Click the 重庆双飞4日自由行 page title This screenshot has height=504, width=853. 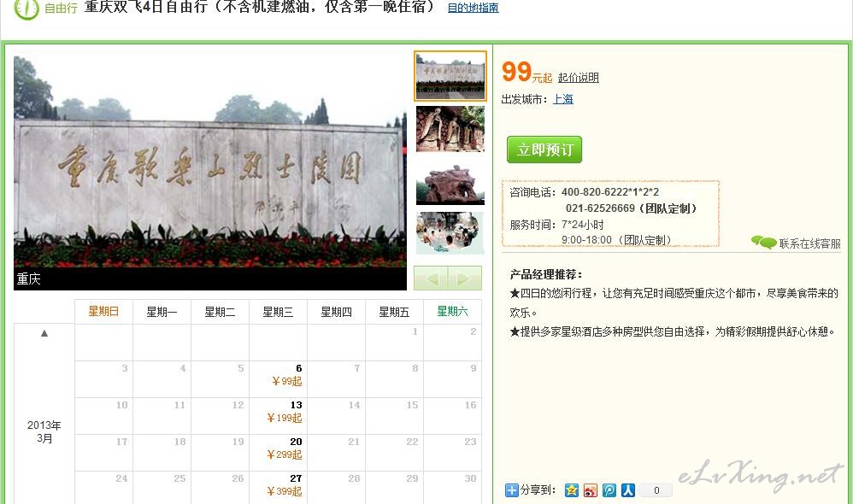pyautogui.click(x=260, y=7)
